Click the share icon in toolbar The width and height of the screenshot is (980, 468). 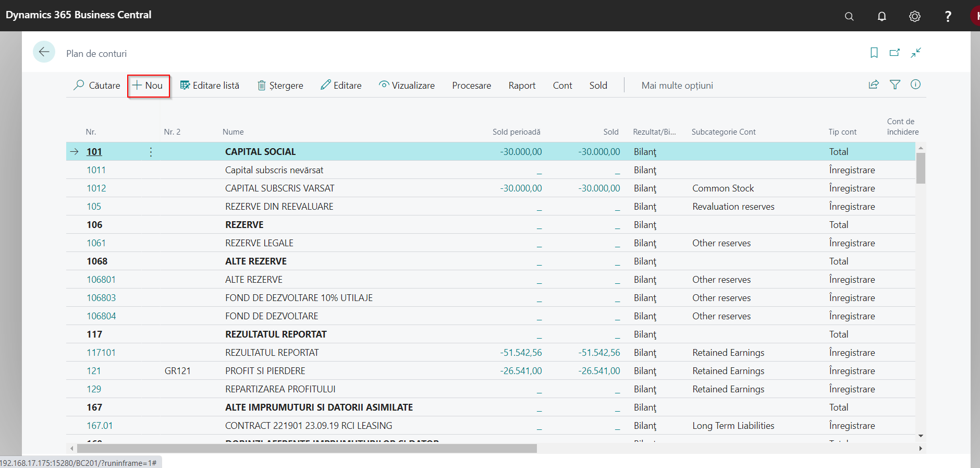pos(874,85)
